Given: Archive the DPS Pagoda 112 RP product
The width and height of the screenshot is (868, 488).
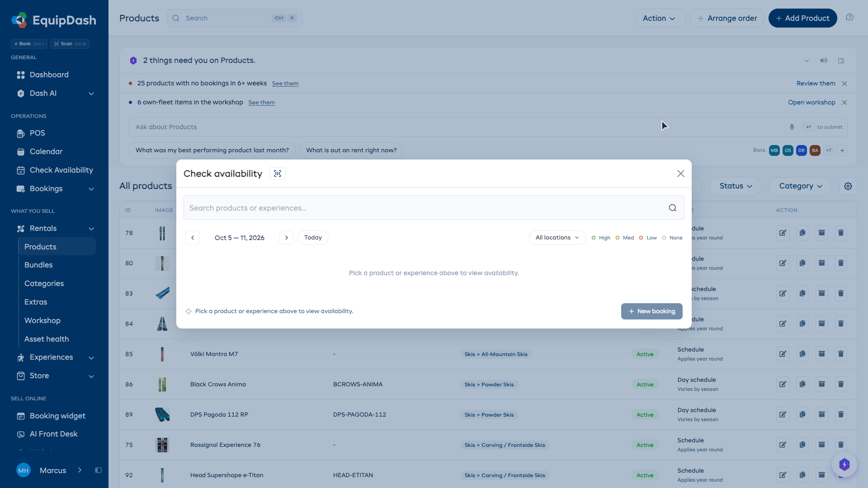Looking at the screenshot, I should coord(822,415).
